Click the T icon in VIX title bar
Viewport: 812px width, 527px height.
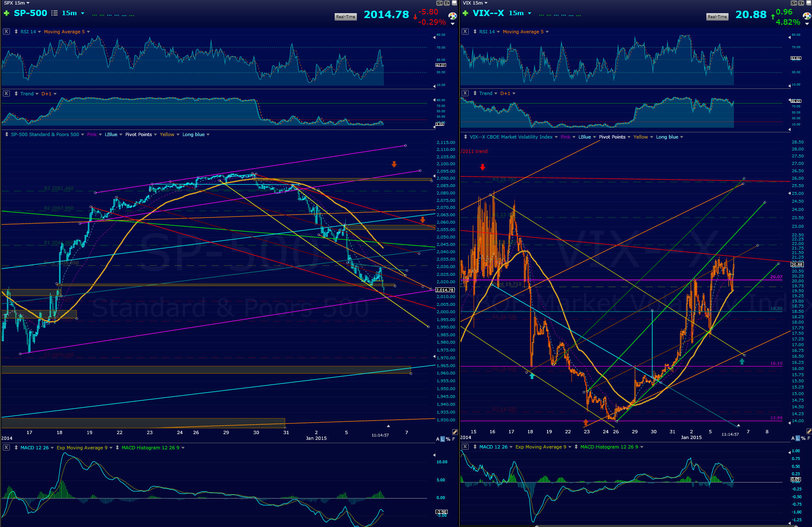(801, 3)
